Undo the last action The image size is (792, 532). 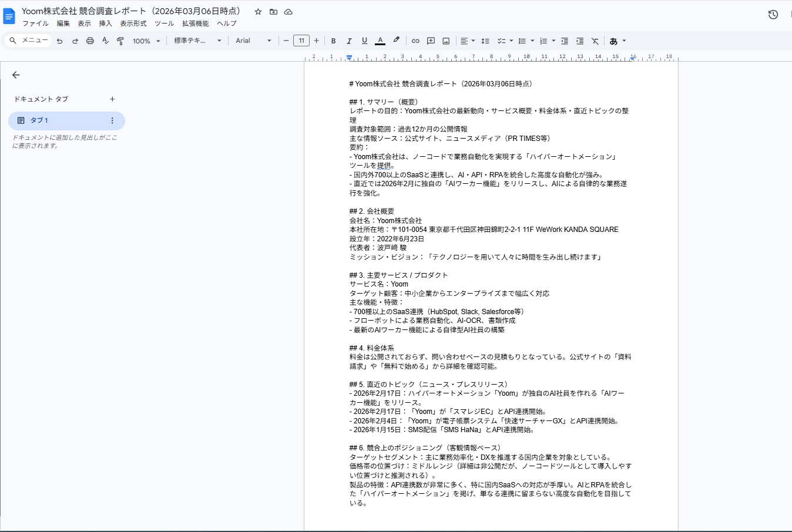(x=59, y=41)
